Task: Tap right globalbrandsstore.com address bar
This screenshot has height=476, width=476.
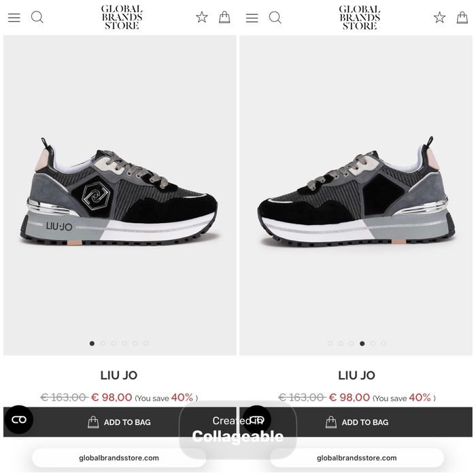Action: 357,458
